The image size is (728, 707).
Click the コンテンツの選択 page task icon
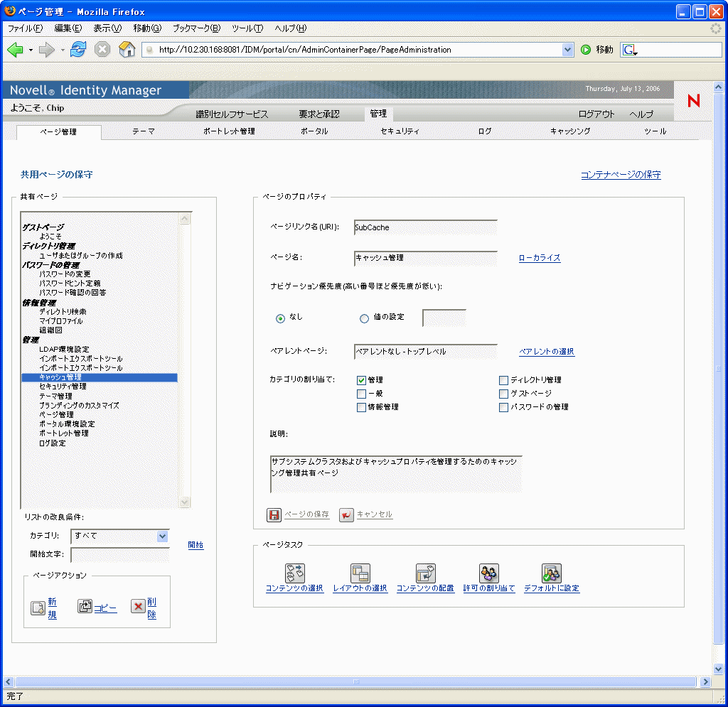point(294,573)
